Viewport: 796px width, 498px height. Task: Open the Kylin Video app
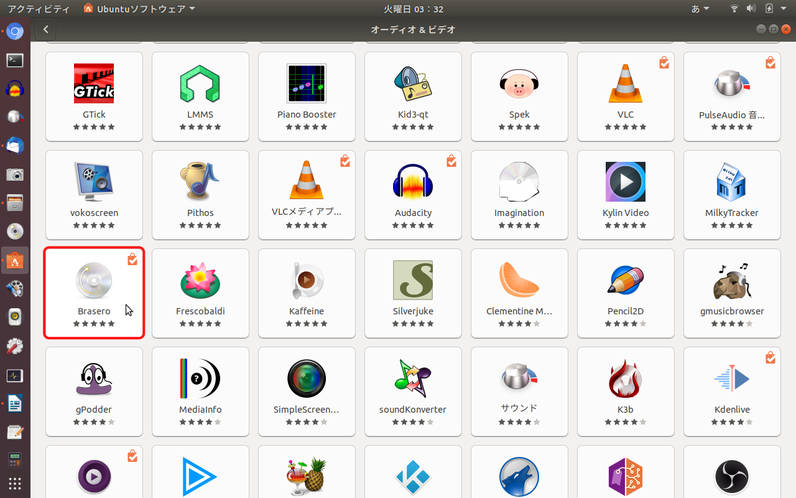point(625,195)
